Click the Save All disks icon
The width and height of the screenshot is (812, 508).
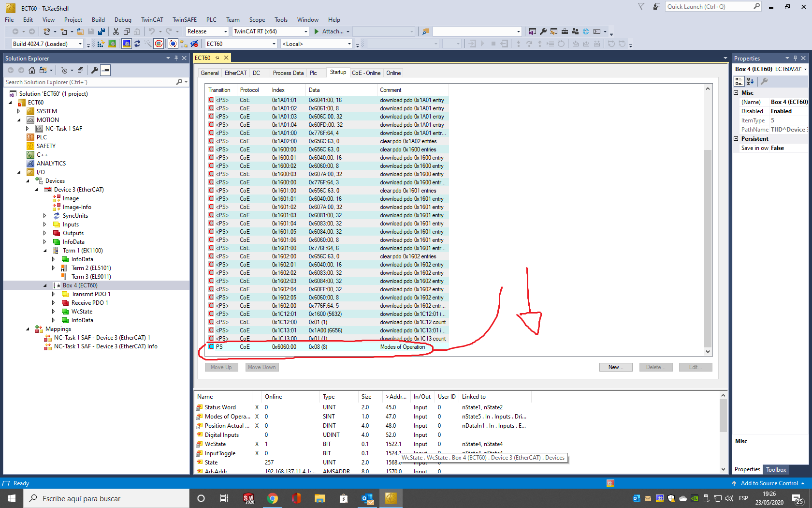(x=101, y=31)
